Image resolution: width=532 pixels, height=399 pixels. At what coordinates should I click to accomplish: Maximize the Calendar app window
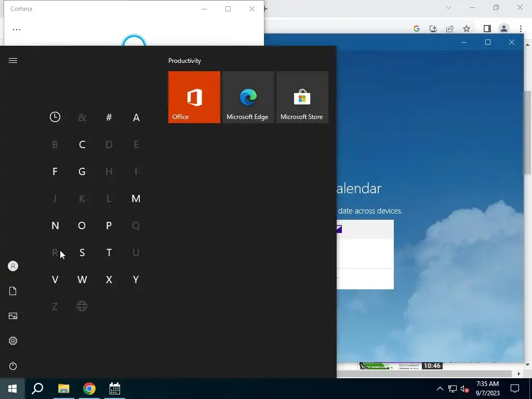[488, 42]
